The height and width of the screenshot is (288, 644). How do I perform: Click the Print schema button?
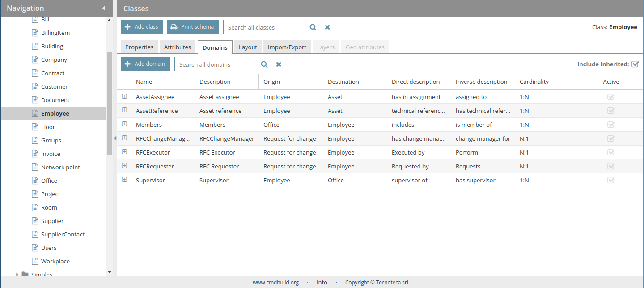point(193,27)
